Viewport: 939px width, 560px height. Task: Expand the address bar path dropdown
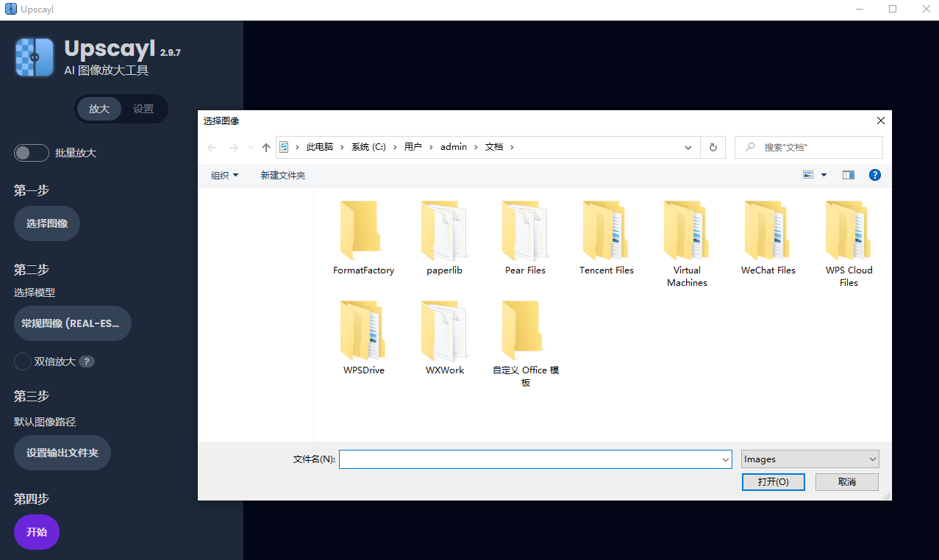688,147
